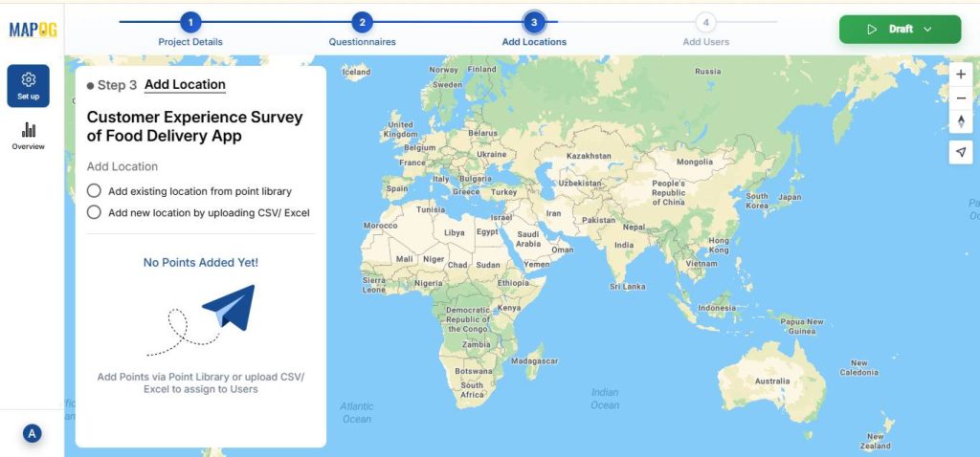Click the play icon on Draft button
Image resolution: width=980 pixels, height=457 pixels.
coord(872,30)
